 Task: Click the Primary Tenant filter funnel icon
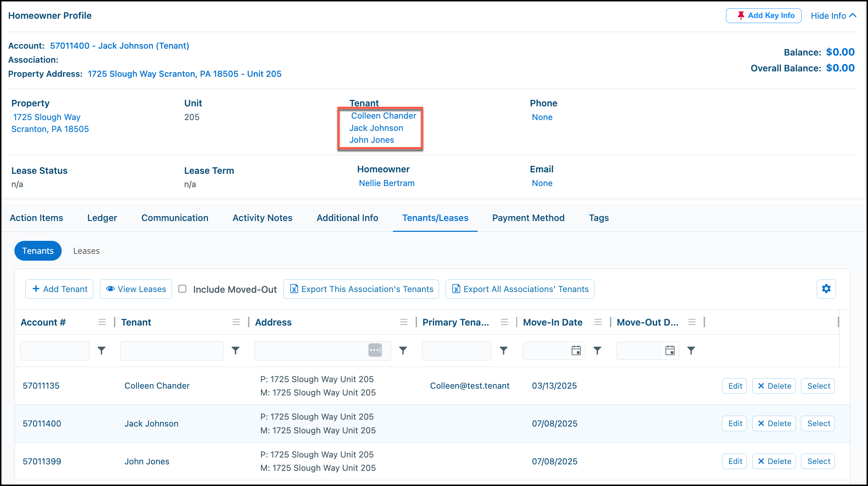(504, 350)
